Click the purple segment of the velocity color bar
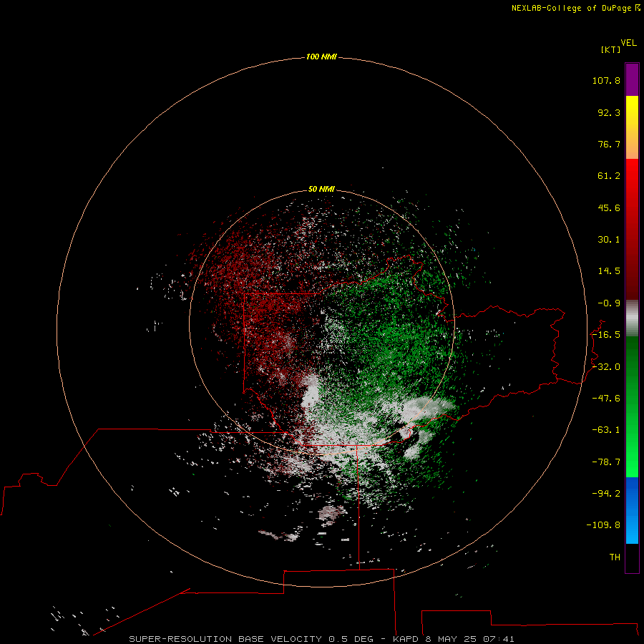This screenshot has width=644, height=644. tap(632, 79)
